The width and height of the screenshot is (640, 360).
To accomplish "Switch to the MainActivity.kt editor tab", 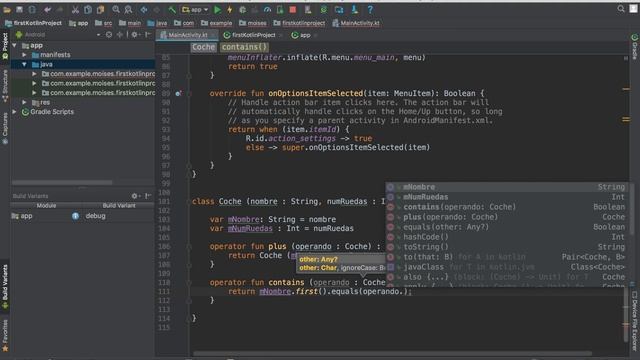I will (x=188, y=35).
